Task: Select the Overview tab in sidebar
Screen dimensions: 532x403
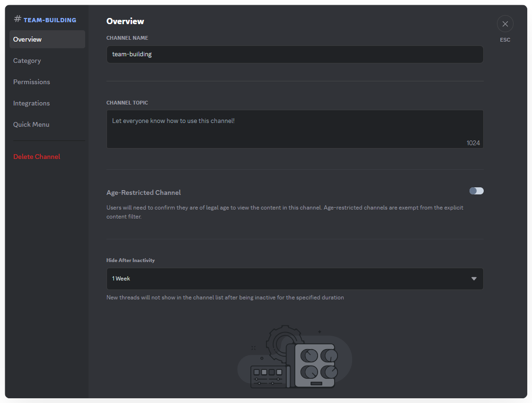Action: click(x=47, y=39)
